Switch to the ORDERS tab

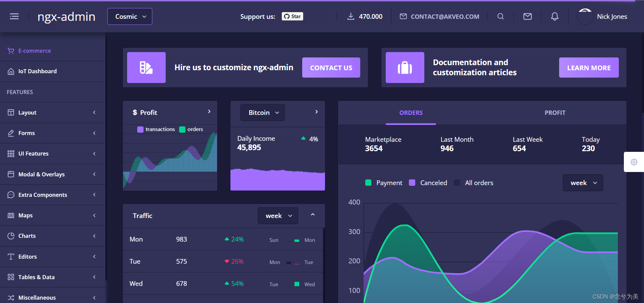tap(411, 113)
